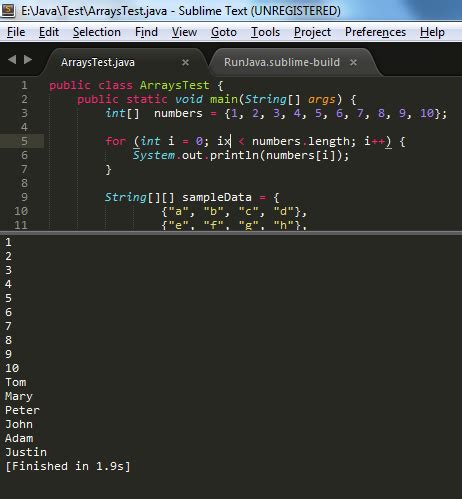Click line number 4 in the gutter
The image size is (462, 499).
coord(24,127)
